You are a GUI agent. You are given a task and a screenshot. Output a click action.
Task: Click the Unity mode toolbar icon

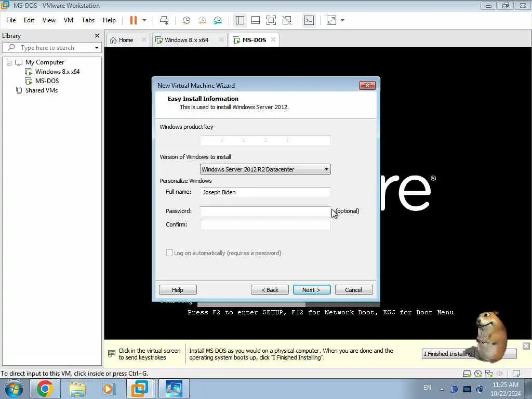(287, 20)
